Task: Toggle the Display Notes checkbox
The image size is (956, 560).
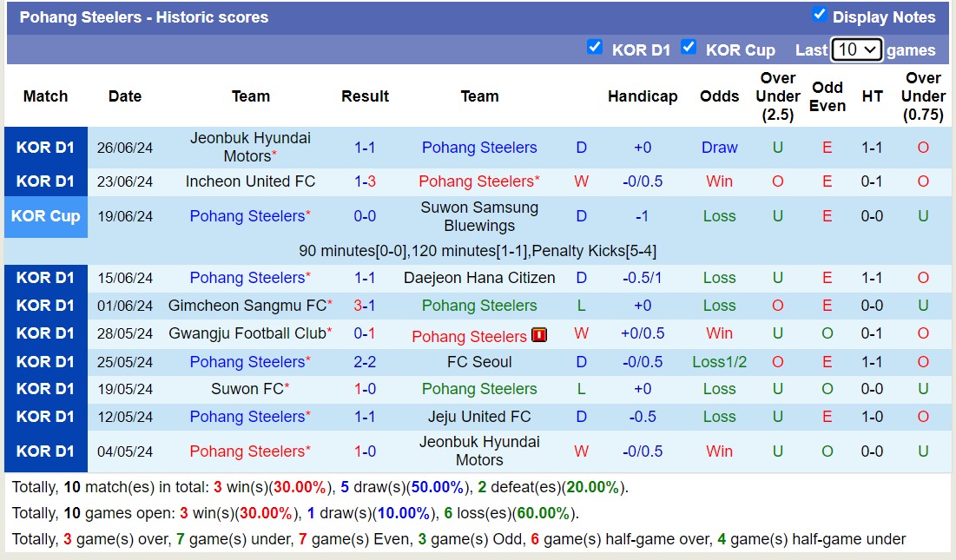Action: click(819, 14)
